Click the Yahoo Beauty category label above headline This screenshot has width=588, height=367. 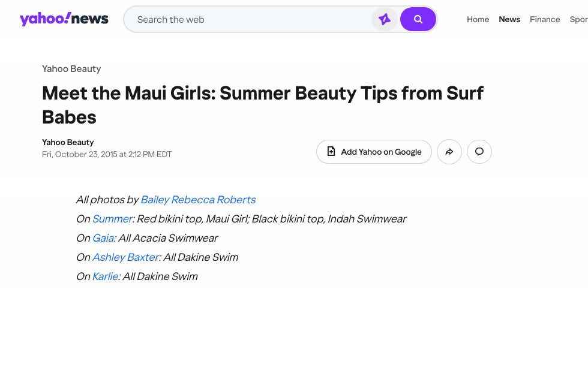71,69
